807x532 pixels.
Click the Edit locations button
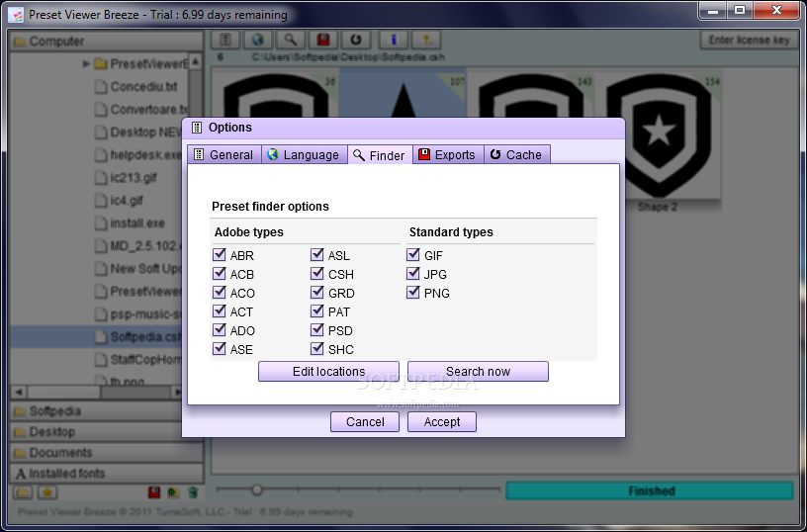[x=328, y=372]
